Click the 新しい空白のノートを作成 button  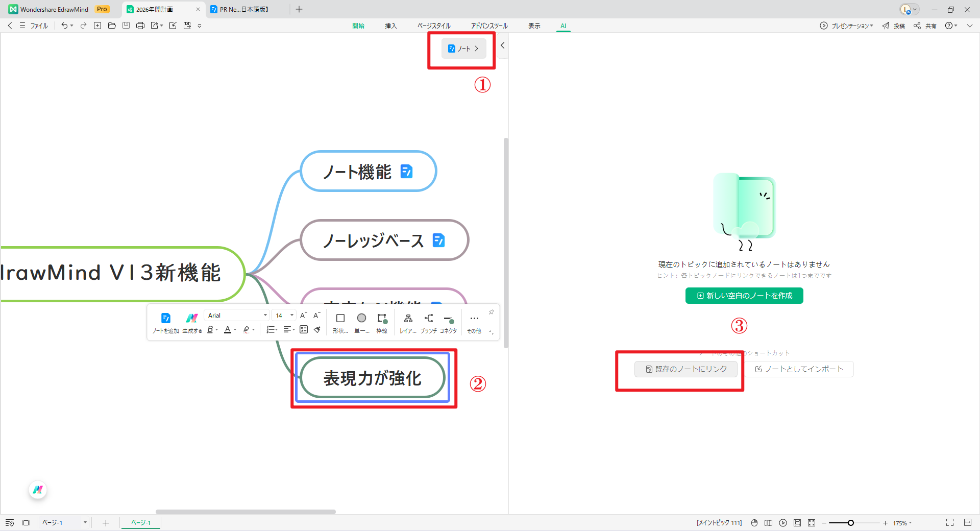(744, 295)
